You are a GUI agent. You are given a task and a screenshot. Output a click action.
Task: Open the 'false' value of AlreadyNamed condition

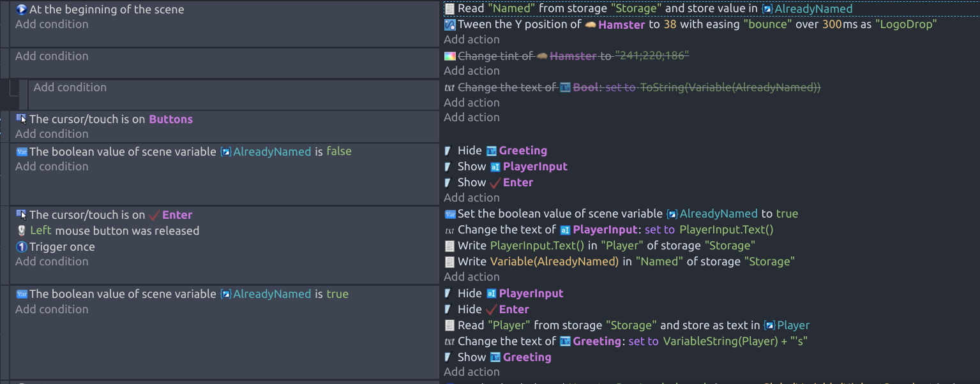pyautogui.click(x=339, y=152)
